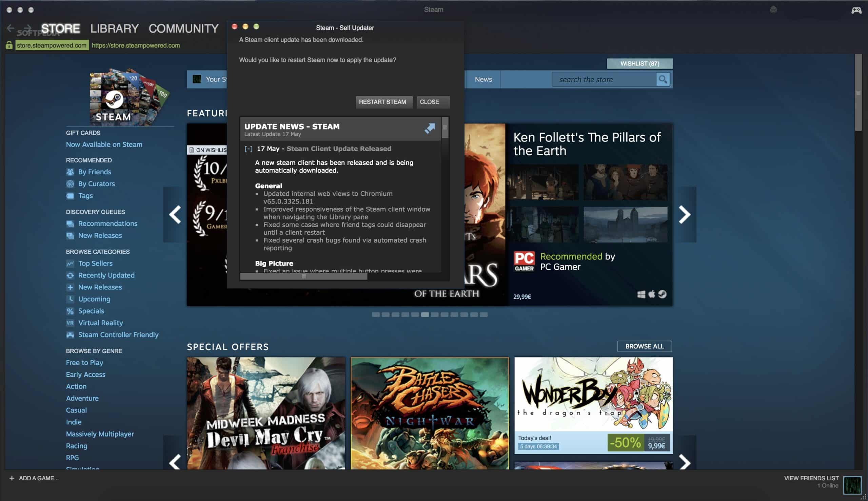Open the Devil May Cry Midweek Madness offer
Viewport: 868px width, 501px height.
click(266, 413)
